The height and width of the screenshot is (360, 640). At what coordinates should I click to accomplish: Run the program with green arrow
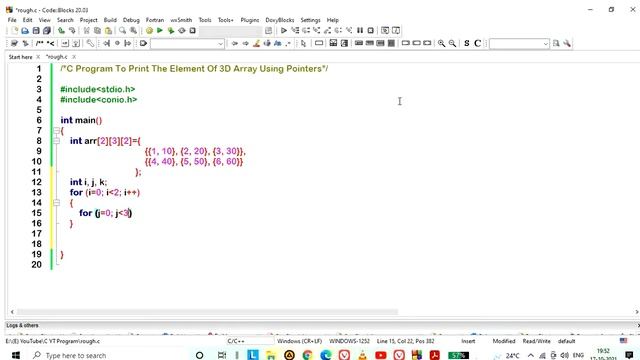coord(160,31)
